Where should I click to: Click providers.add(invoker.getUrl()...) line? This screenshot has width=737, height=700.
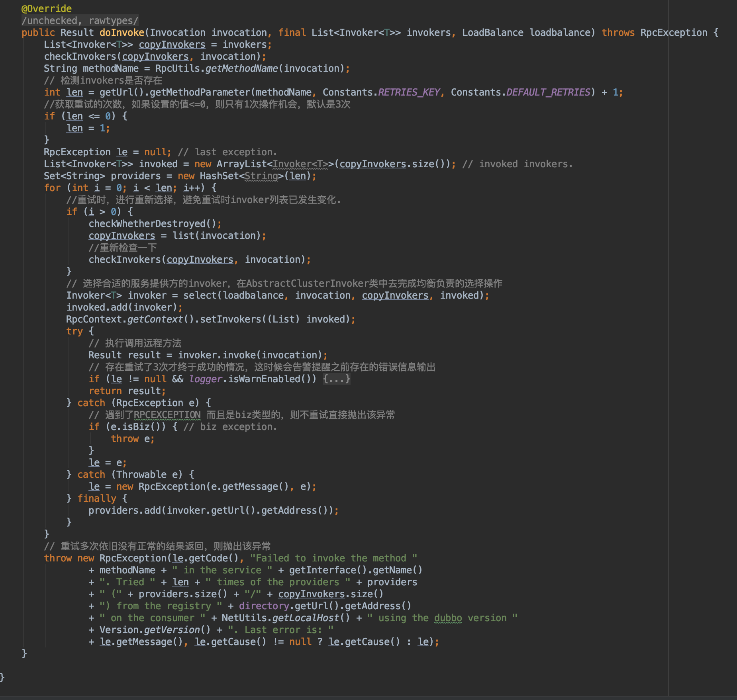click(x=214, y=510)
